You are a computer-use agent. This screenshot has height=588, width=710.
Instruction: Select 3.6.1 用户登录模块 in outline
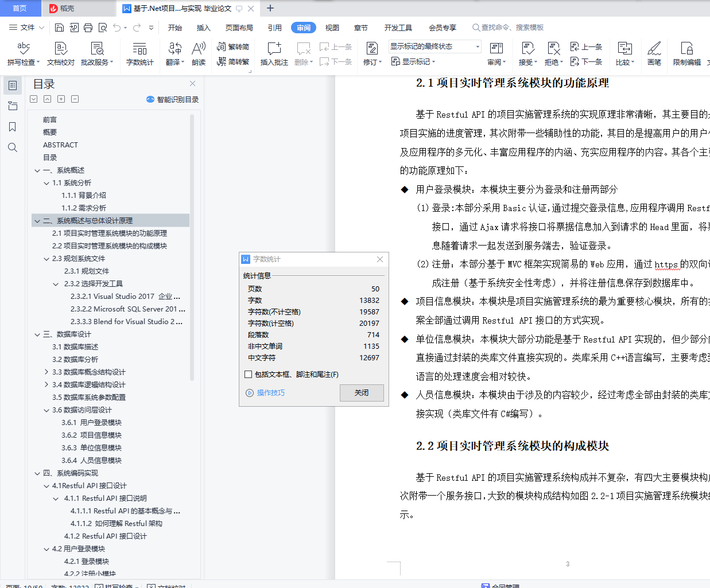point(91,423)
